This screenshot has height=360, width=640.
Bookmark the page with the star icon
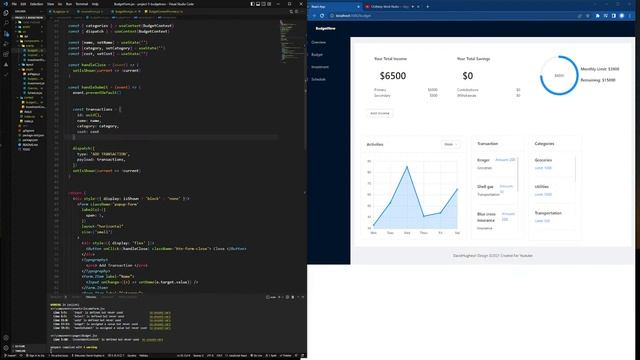coord(588,16)
